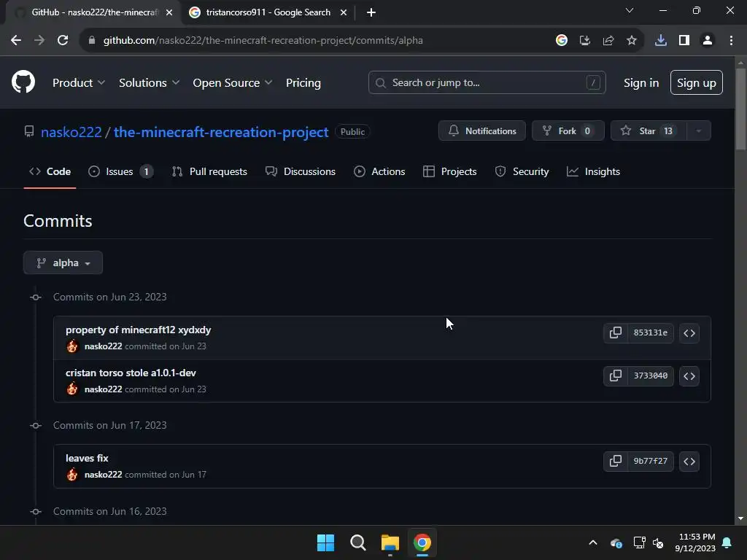Focus the Search or jump to field

point(487,83)
